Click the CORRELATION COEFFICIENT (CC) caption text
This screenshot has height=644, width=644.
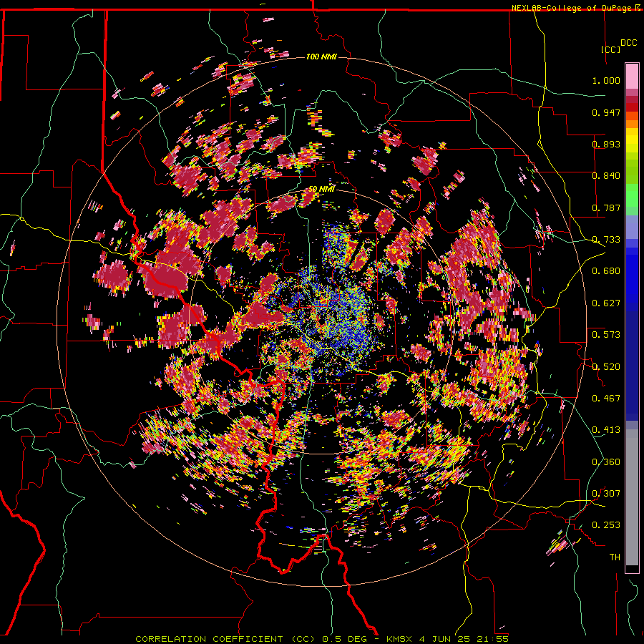[x=225, y=639]
